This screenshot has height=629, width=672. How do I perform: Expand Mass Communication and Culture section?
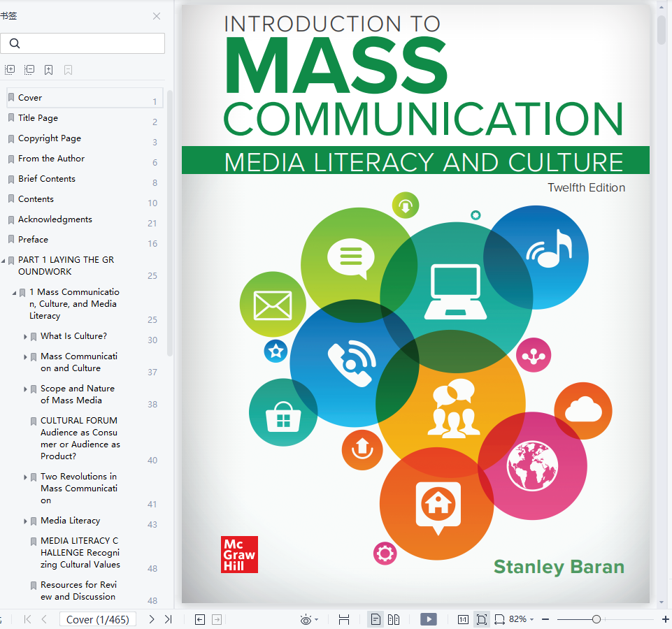(25, 357)
